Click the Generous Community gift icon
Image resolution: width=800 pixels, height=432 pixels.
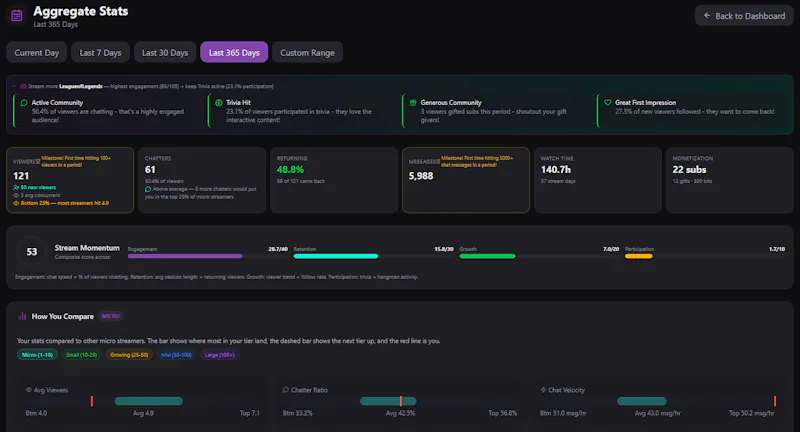[x=413, y=103]
